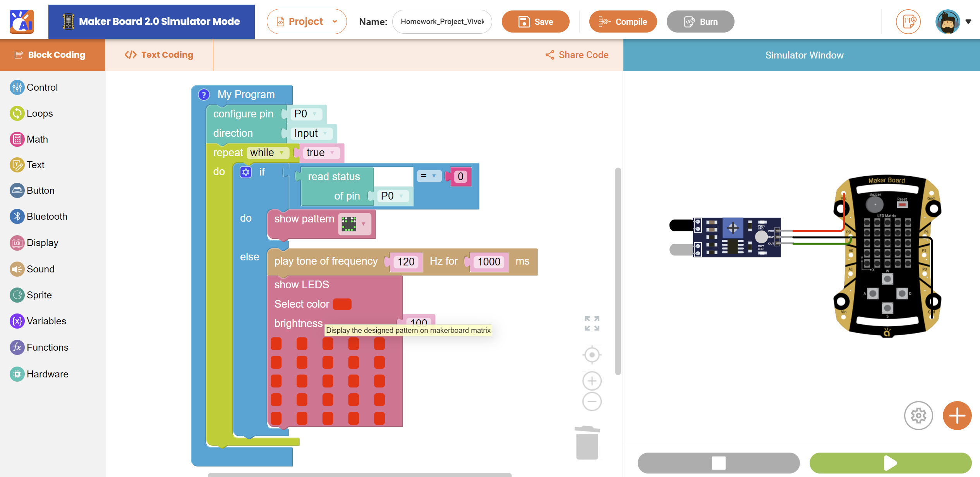Open the direction Input dropdown
The width and height of the screenshot is (980, 477).
pos(311,133)
